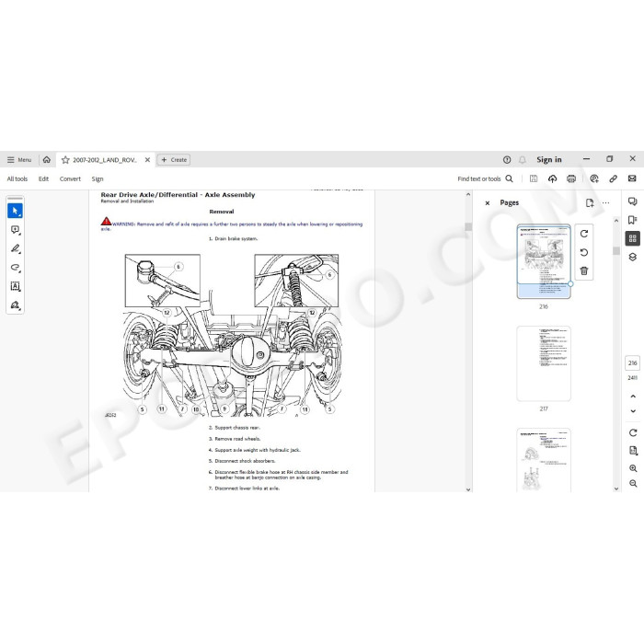Rotate page 216 counterclockwise
Image resolution: width=644 pixels, height=644 pixels.
click(x=584, y=252)
